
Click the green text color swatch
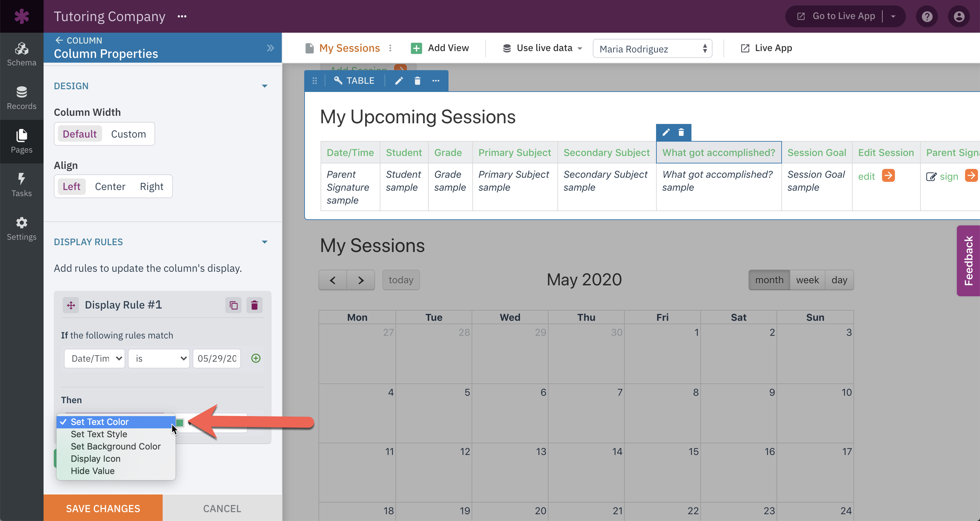tap(180, 423)
